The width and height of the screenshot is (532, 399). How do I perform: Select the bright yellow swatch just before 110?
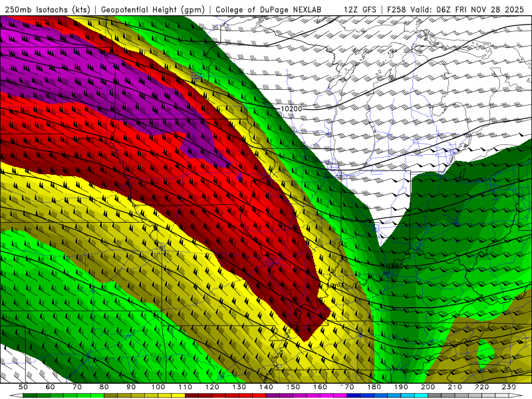point(178,395)
